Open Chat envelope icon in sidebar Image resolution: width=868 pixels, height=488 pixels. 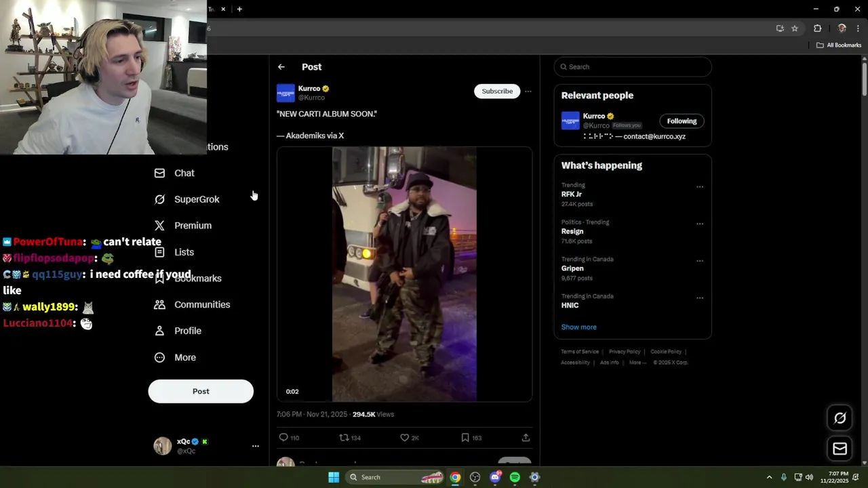click(159, 173)
